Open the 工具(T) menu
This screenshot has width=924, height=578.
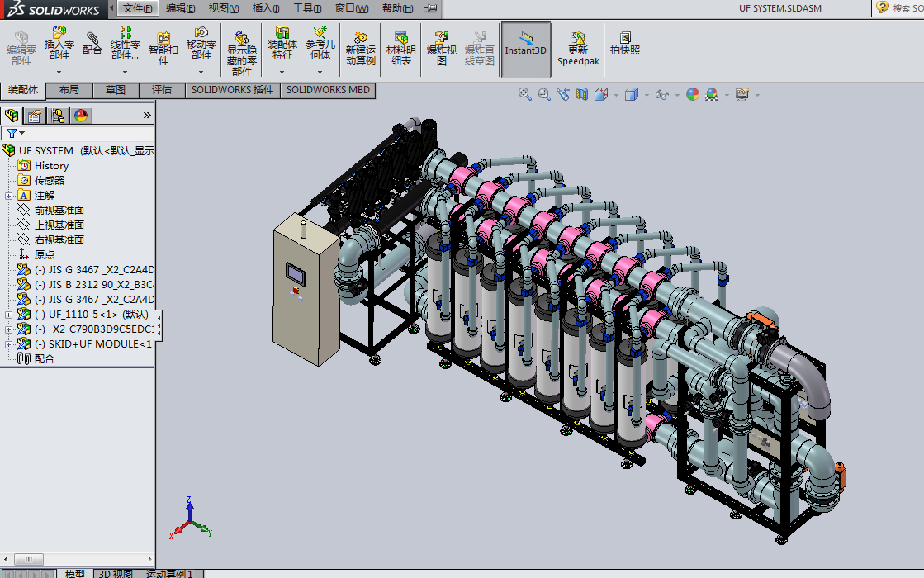point(307,8)
